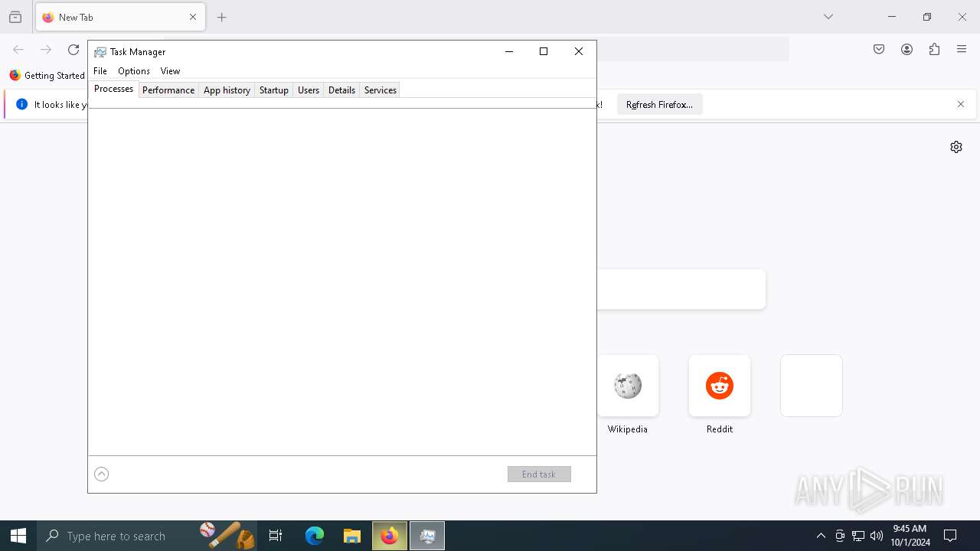This screenshot has height=551, width=980.
Task: Open File Explorer from the taskbar
Action: 352,536
